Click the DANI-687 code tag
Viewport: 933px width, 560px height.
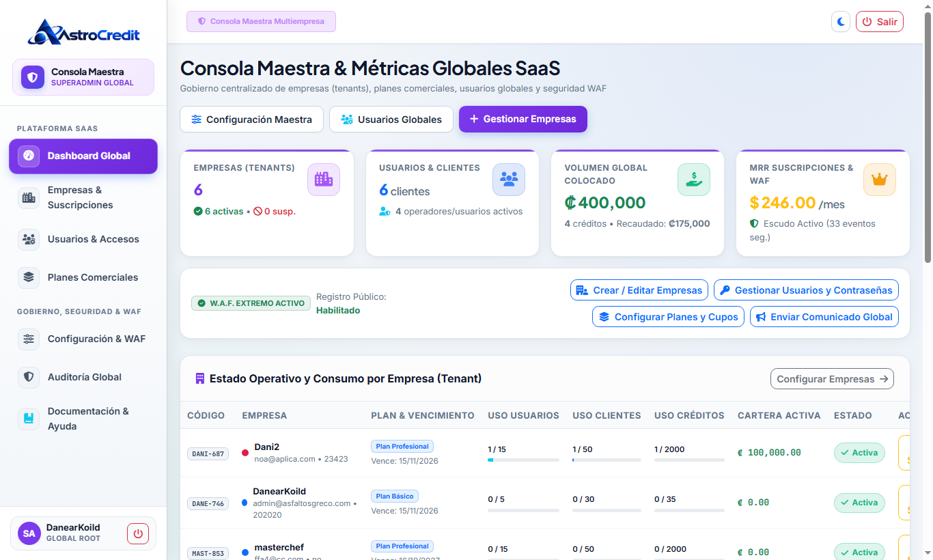[x=208, y=453]
